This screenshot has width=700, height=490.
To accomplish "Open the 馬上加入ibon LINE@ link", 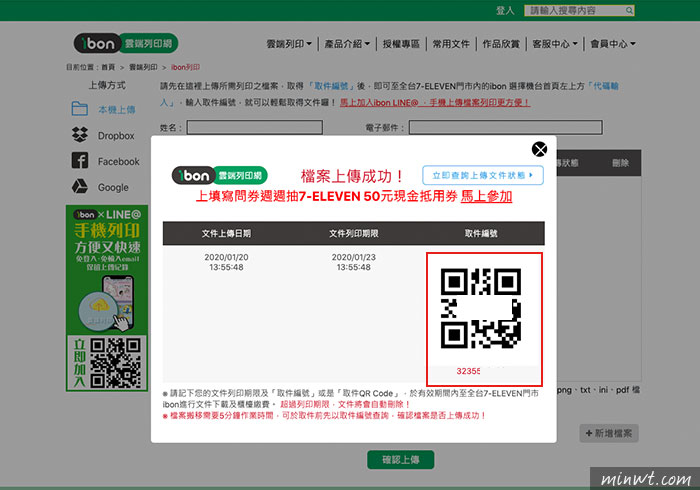I will pos(435,103).
